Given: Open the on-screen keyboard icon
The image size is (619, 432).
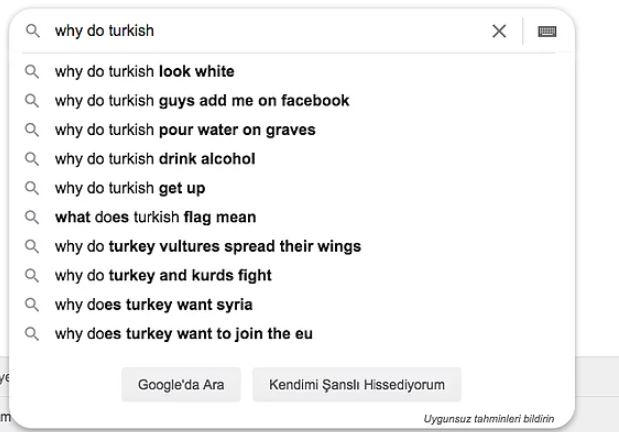Looking at the screenshot, I should pyautogui.click(x=547, y=31).
